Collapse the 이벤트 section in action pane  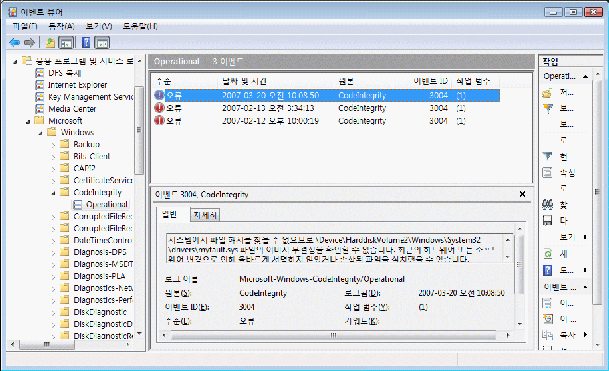pyautogui.click(x=585, y=287)
